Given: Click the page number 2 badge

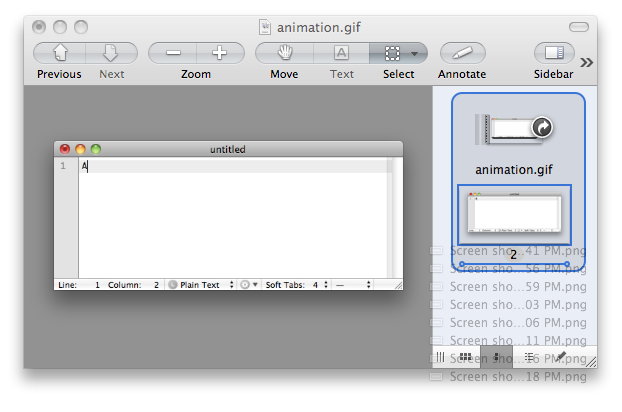Looking at the screenshot, I should tap(513, 255).
